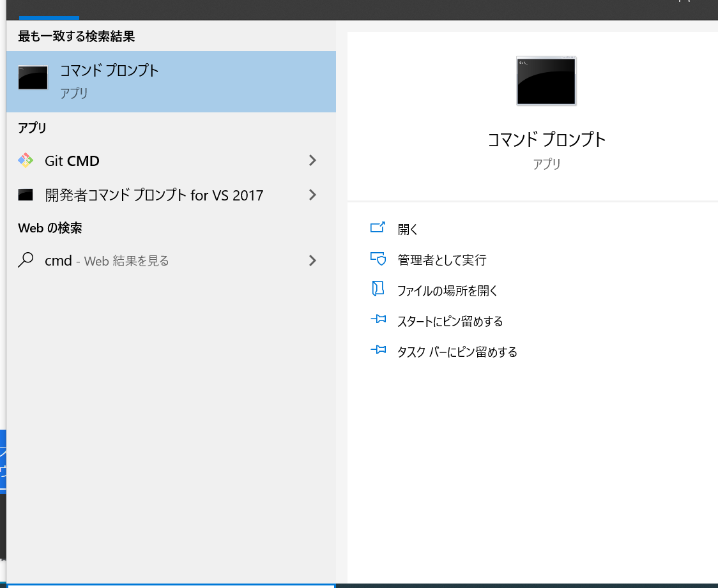Click the 開く launch icon
718x588 pixels.
(378, 227)
